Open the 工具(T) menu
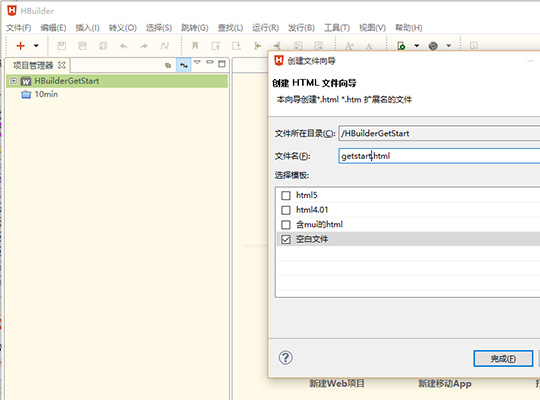This screenshot has height=400, width=540. (x=337, y=28)
